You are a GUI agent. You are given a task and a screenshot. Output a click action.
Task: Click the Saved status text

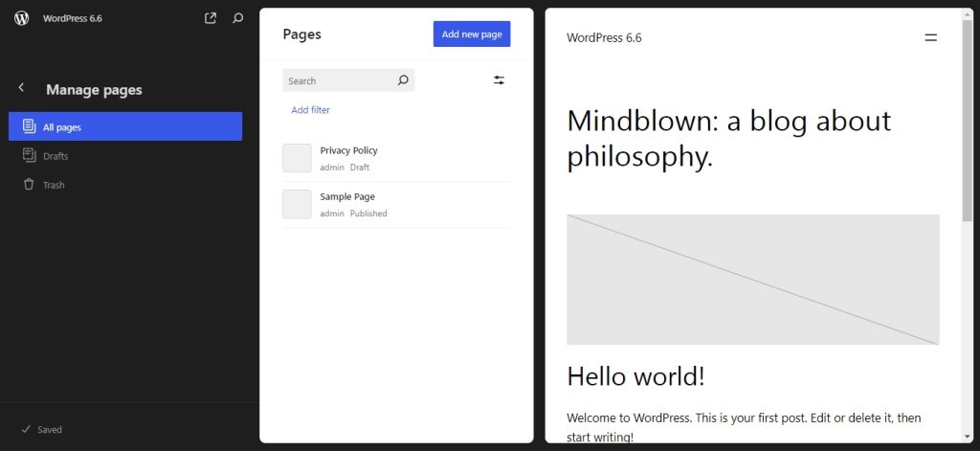50,430
